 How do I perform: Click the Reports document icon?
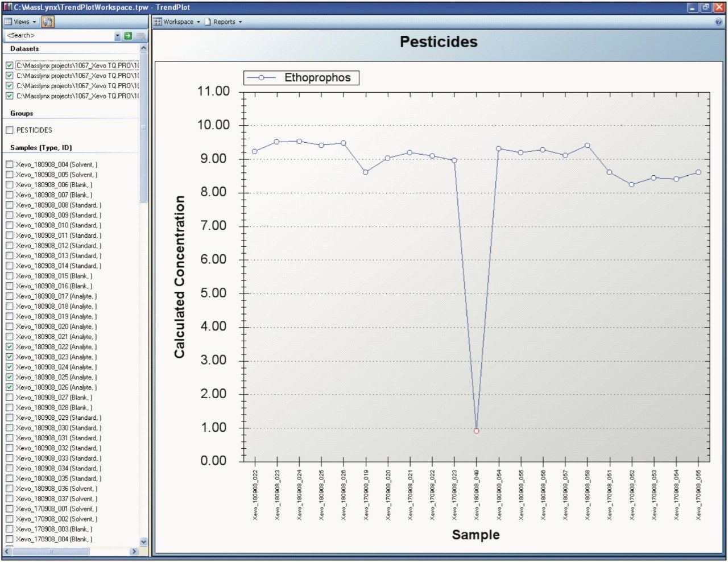point(208,22)
